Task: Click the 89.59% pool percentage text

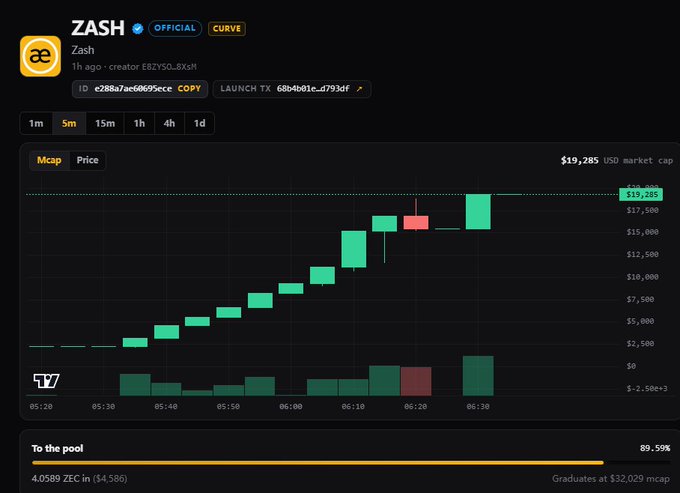Action: pyautogui.click(x=655, y=448)
